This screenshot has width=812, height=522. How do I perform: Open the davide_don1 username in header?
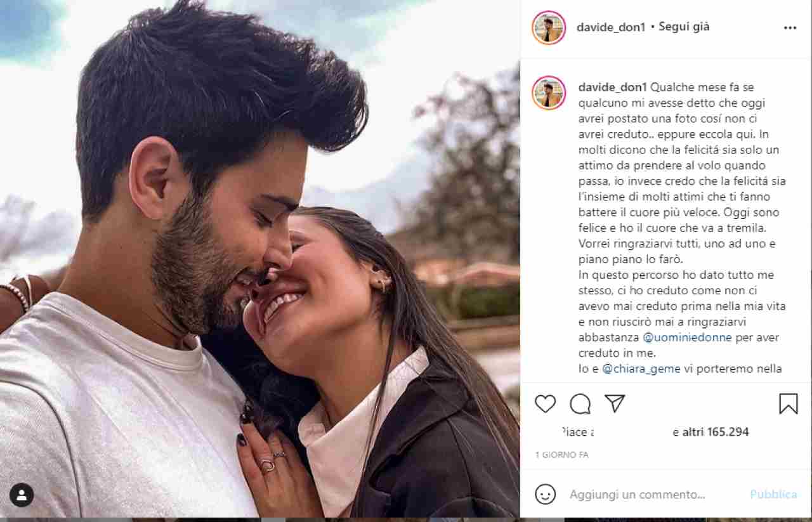coord(611,27)
